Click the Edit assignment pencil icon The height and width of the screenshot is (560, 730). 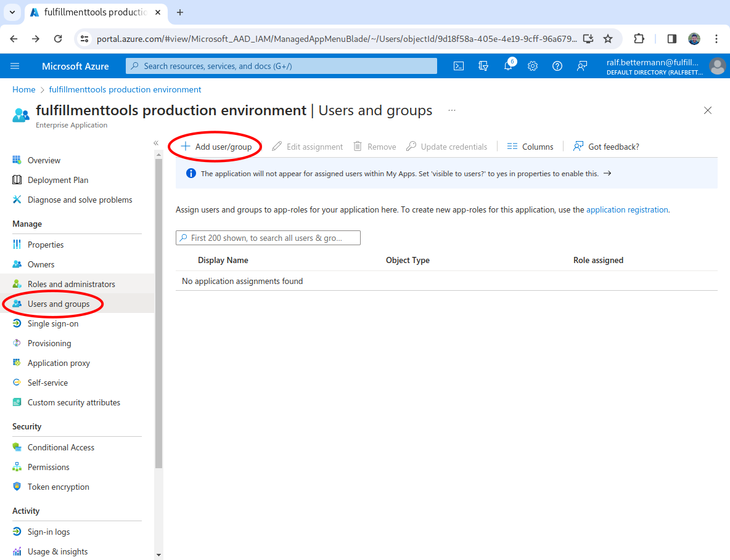click(x=277, y=146)
